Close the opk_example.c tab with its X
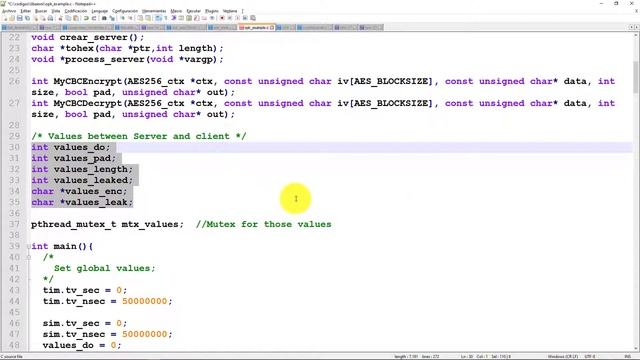The image size is (640, 360). (271, 27)
